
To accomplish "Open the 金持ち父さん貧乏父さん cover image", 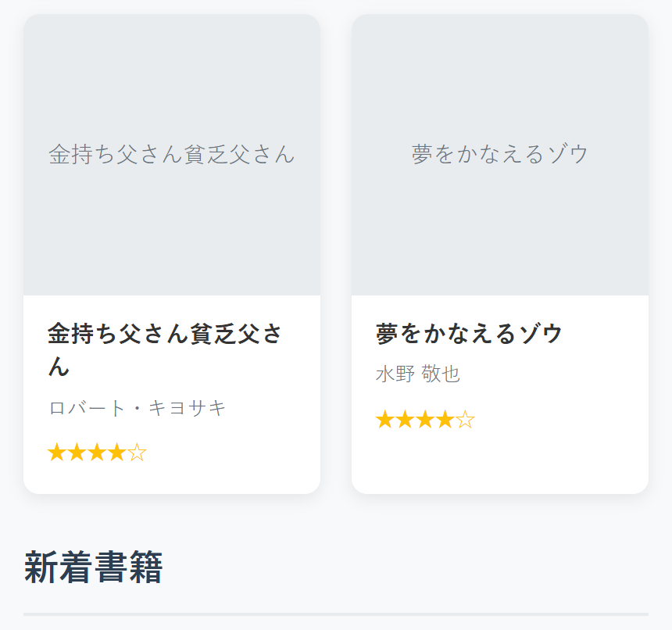I will [x=172, y=155].
